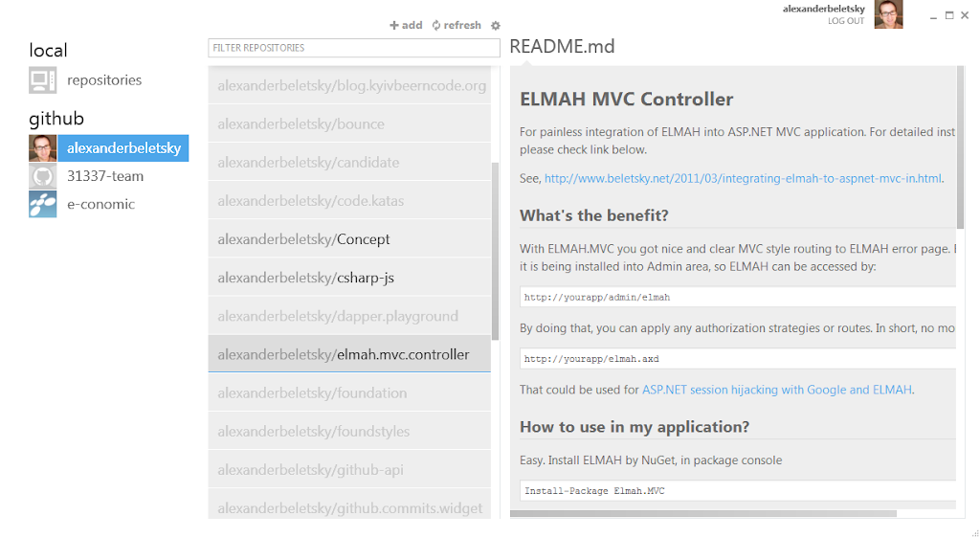Click the README.md heading
The image size is (980, 538).
(562, 46)
